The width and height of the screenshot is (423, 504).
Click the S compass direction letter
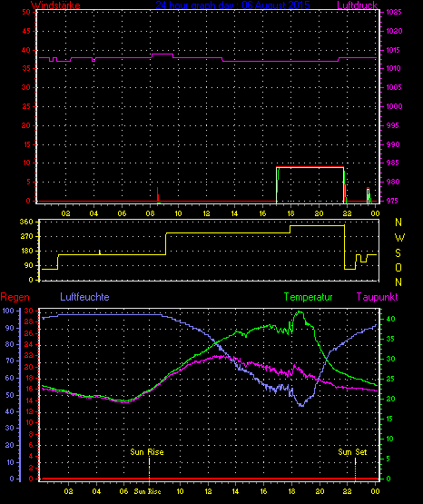pos(398,253)
